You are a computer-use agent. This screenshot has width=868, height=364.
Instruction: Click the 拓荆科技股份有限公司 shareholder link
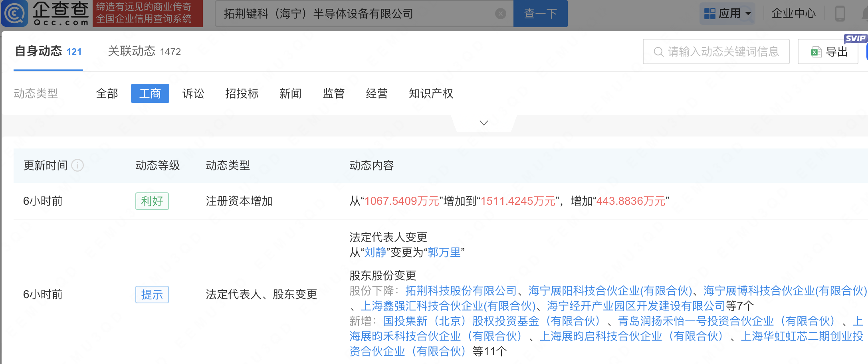click(461, 291)
